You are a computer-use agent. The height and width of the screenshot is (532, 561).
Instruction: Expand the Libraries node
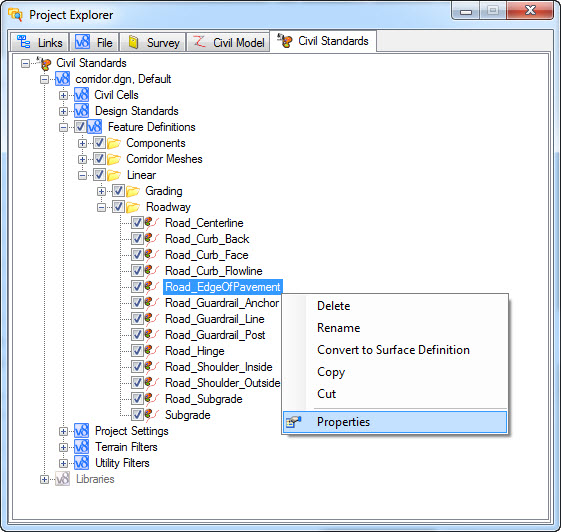[44, 479]
